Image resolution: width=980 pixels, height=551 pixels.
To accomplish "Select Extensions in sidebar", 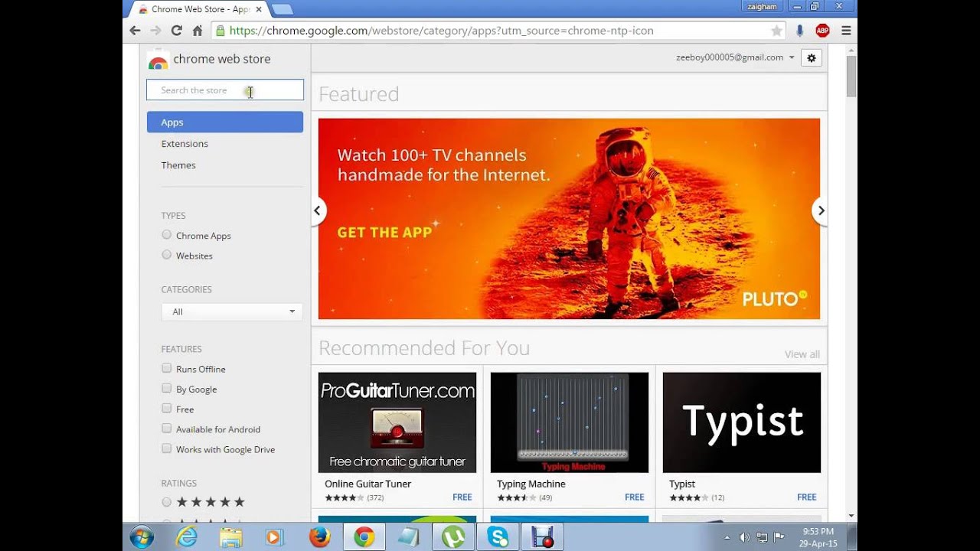I will [x=185, y=144].
